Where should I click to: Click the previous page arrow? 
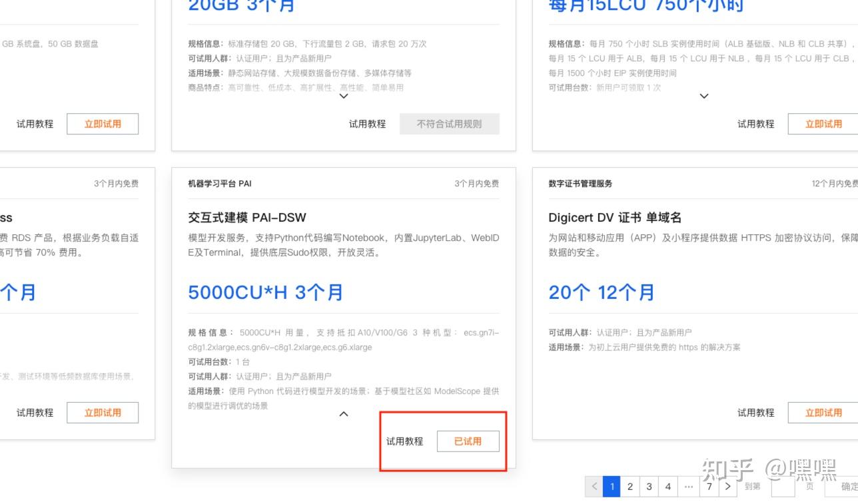coord(594,486)
